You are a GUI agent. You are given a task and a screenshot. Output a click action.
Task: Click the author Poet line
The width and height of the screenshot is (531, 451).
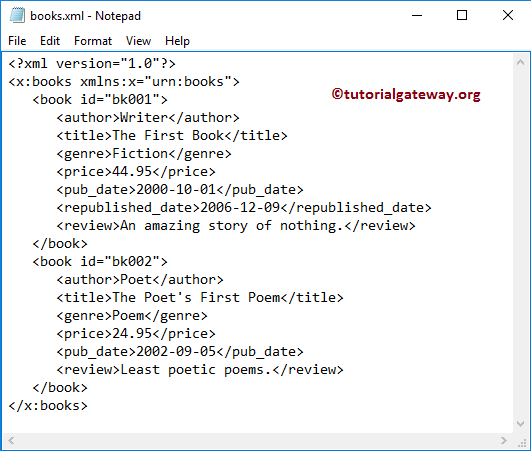[x=140, y=279]
